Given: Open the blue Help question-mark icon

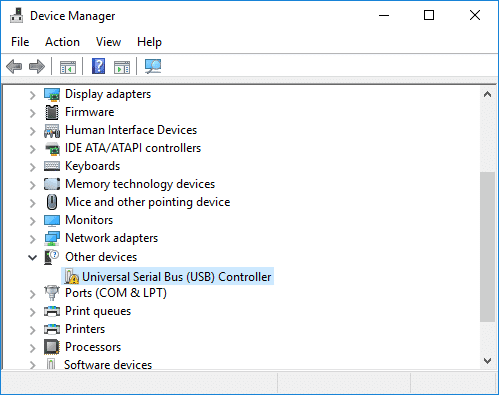Looking at the screenshot, I should pyautogui.click(x=99, y=66).
